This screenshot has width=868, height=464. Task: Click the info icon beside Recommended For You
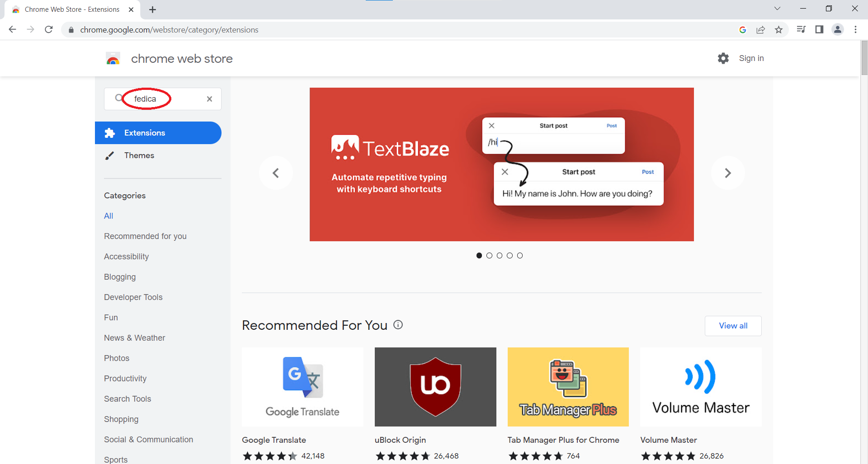pyautogui.click(x=398, y=325)
